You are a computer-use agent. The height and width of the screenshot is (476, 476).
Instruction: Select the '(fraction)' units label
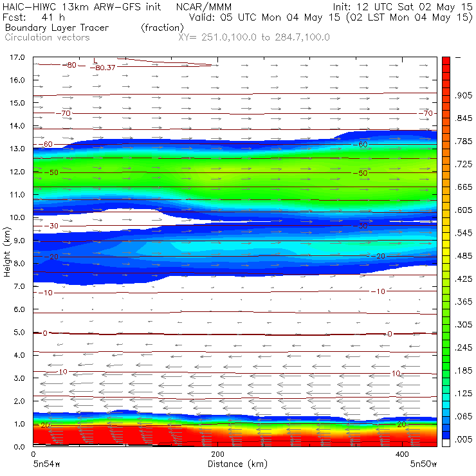point(162,28)
